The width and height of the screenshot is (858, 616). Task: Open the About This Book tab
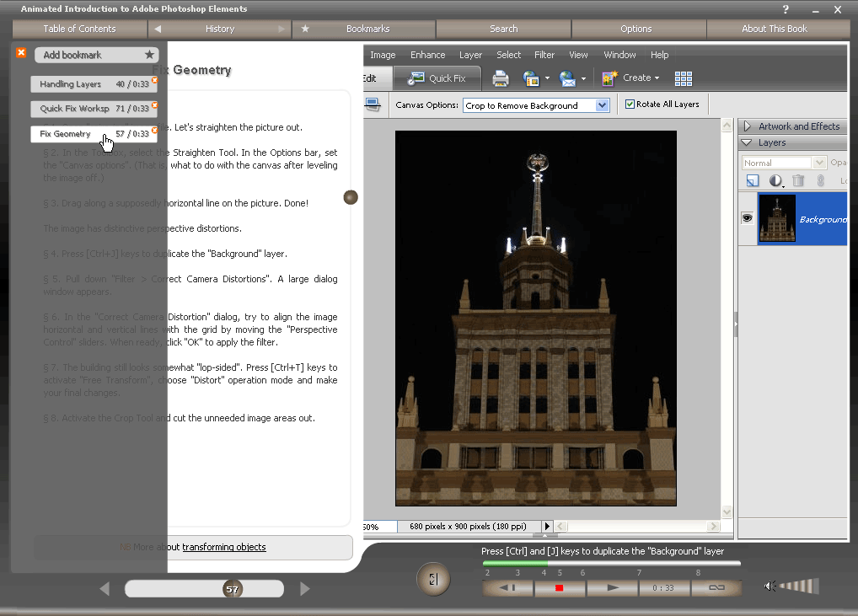coord(778,29)
